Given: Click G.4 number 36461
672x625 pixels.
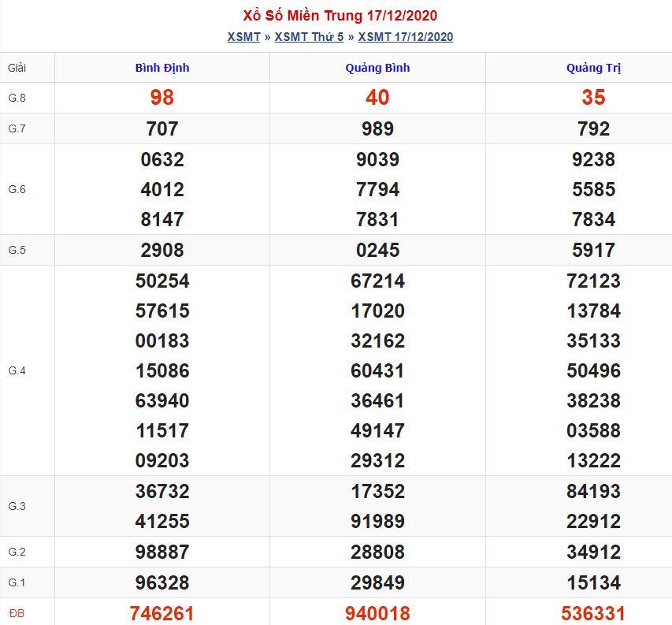Looking at the screenshot, I should point(377,401).
